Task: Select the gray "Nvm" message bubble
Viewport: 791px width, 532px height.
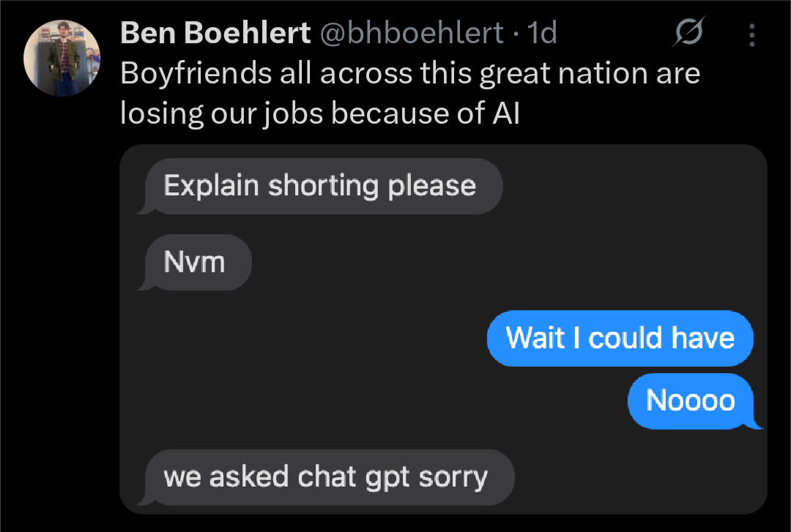Action: [195, 262]
